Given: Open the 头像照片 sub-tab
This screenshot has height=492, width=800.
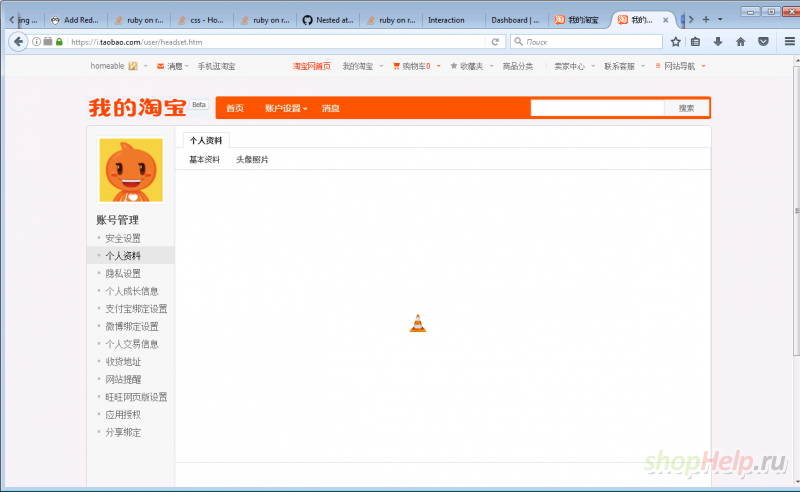Looking at the screenshot, I should pyautogui.click(x=252, y=160).
